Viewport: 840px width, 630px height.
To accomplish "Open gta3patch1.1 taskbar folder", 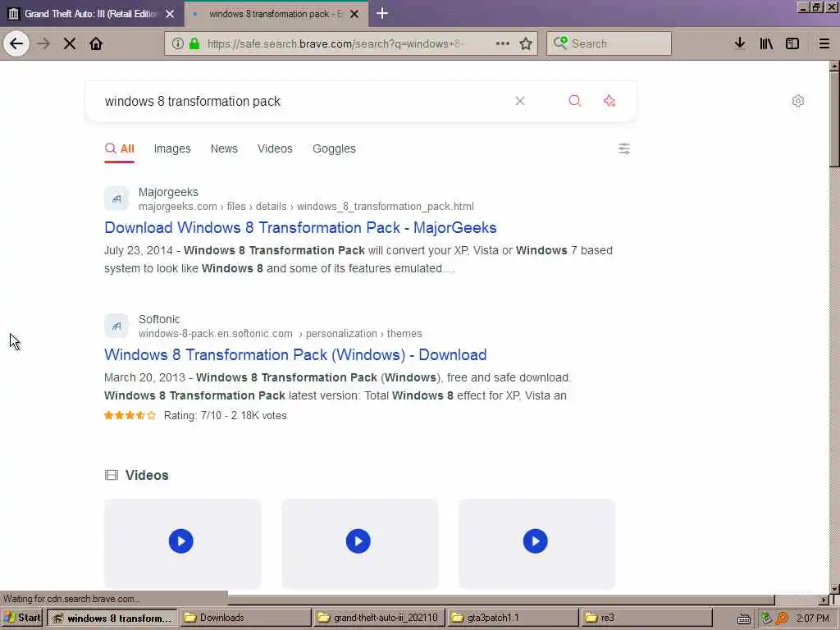I will coord(512,618).
